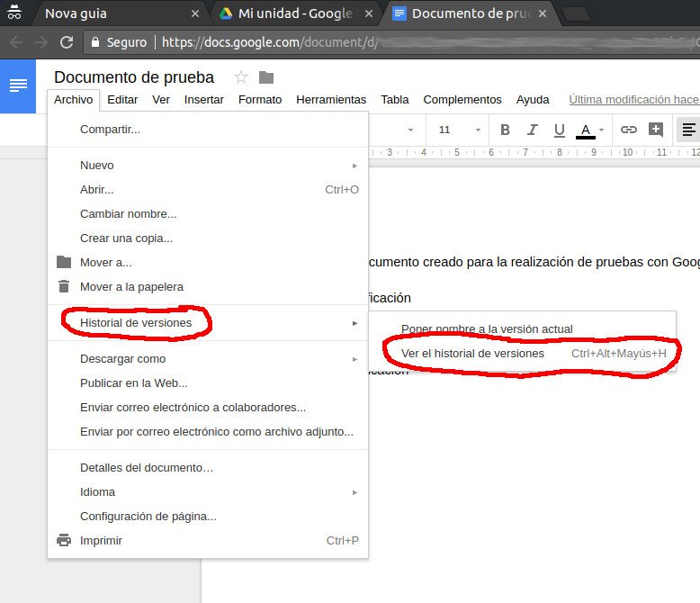Click the insert link icon
The width and height of the screenshot is (700, 603).
(629, 130)
